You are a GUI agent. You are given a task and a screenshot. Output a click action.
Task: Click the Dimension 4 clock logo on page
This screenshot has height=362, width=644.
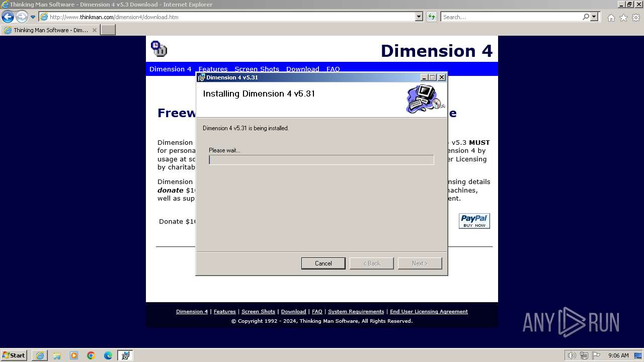pyautogui.click(x=159, y=49)
